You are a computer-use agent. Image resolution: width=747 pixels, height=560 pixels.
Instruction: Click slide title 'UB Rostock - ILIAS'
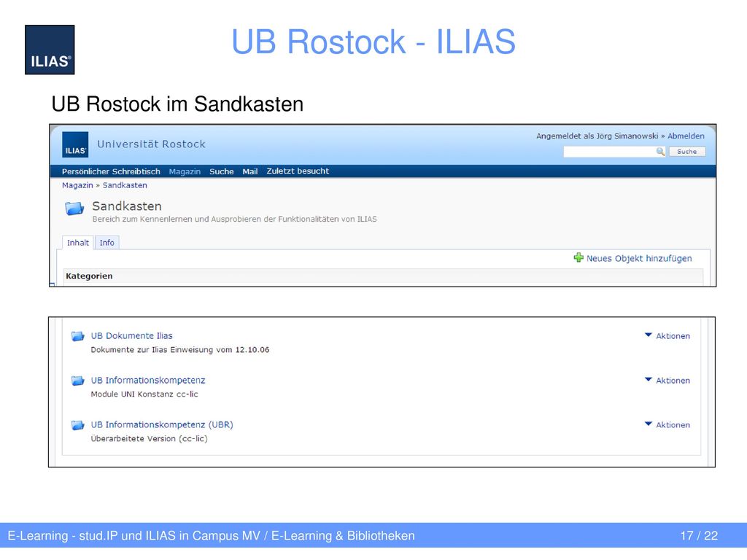pos(373,42)
